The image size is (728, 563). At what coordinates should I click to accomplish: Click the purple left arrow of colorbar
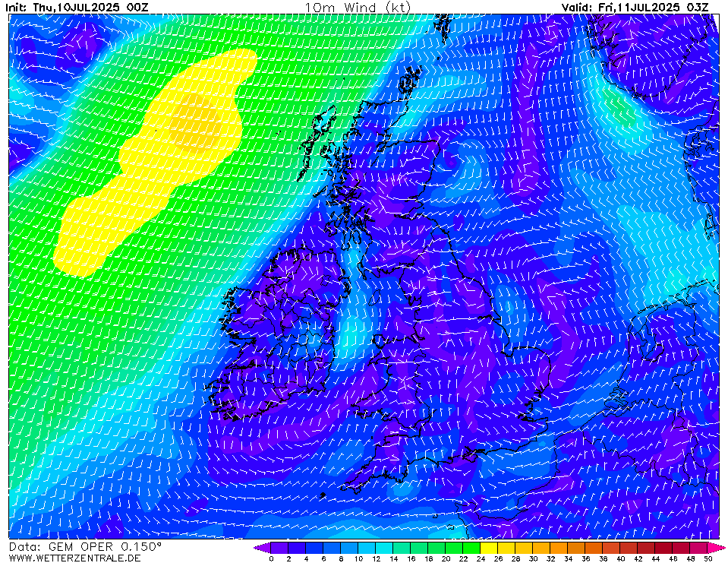(262, 548)
